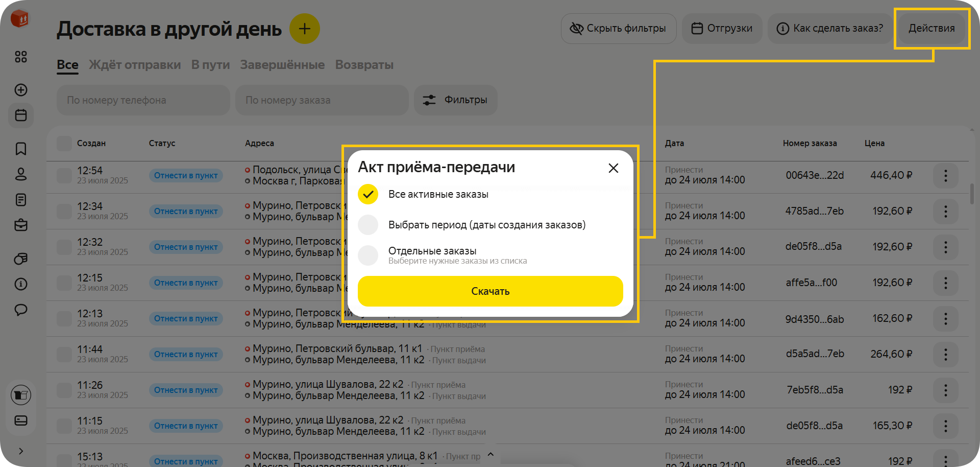Open the dashboard grid icon in sidebar
The height and width of the screenshot is (467, 980).
pyautogui.click(x=21, y=57)
